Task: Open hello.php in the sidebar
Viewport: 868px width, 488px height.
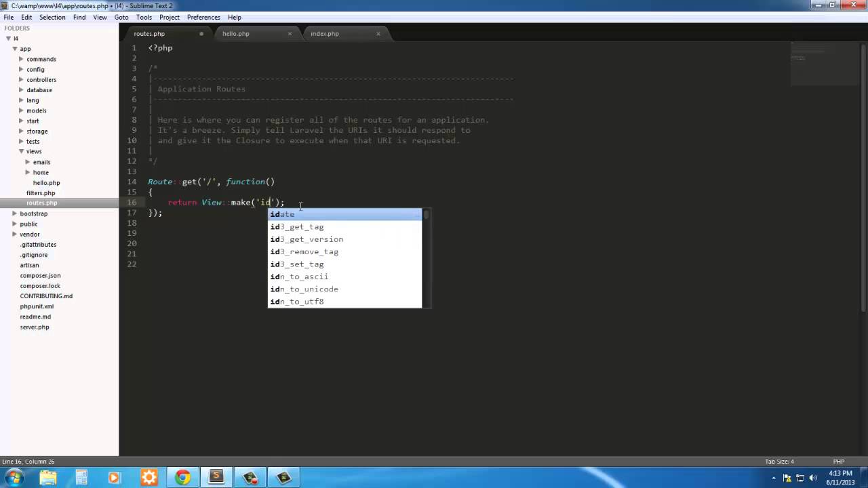Action: (47, 182)
